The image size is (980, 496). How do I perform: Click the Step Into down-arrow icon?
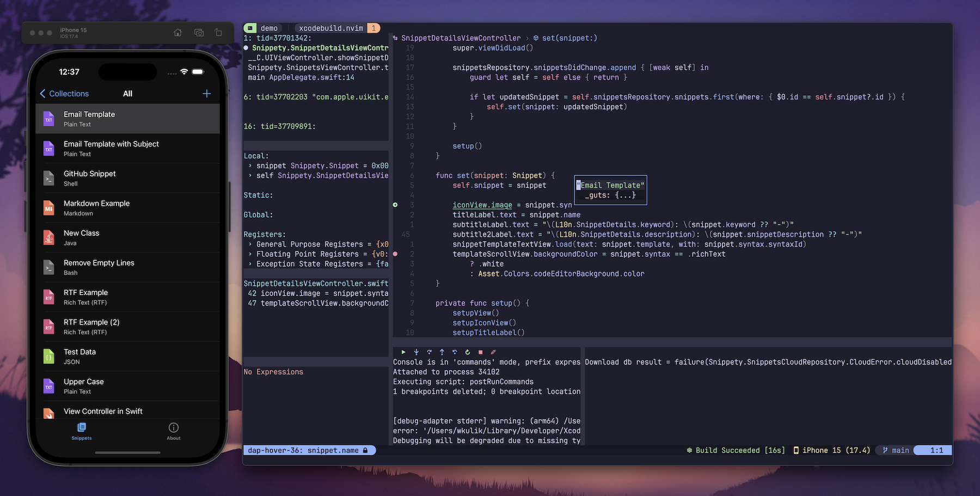(416, 352)
